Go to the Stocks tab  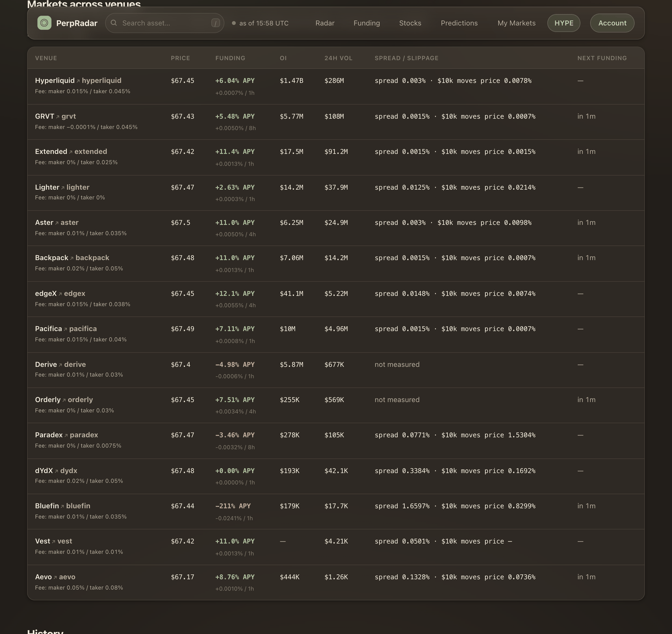click(x=410, y=23)
